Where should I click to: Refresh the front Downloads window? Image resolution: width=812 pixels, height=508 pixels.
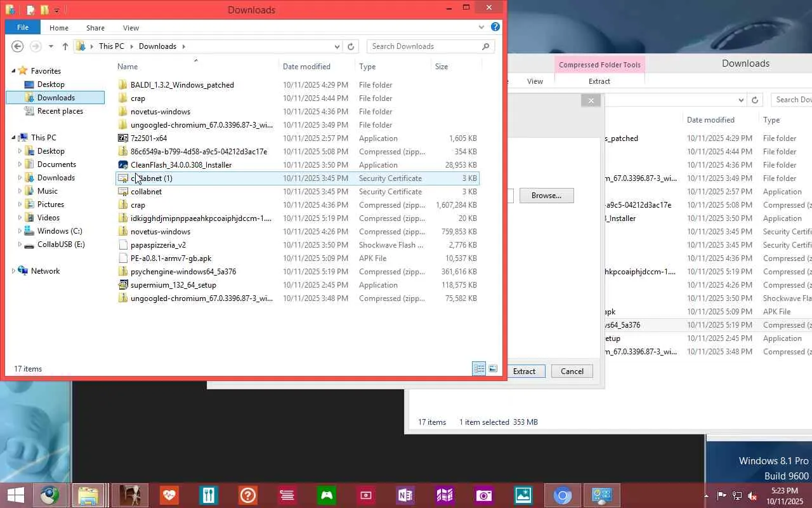click(x=351, y=46)
